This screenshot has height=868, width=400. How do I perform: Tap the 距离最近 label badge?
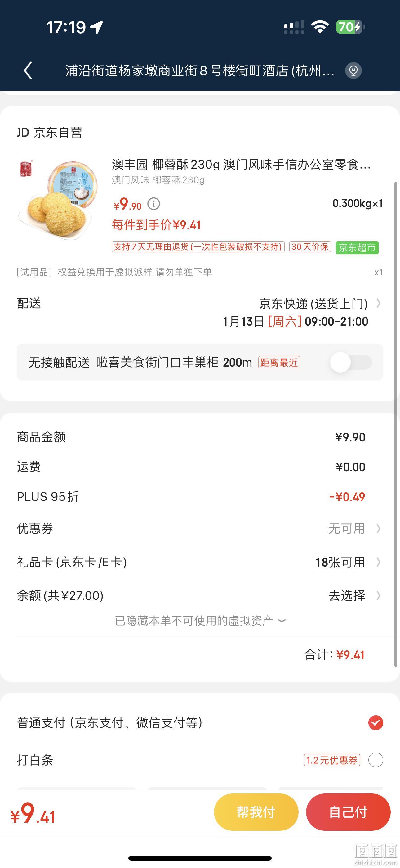point(279,363)
